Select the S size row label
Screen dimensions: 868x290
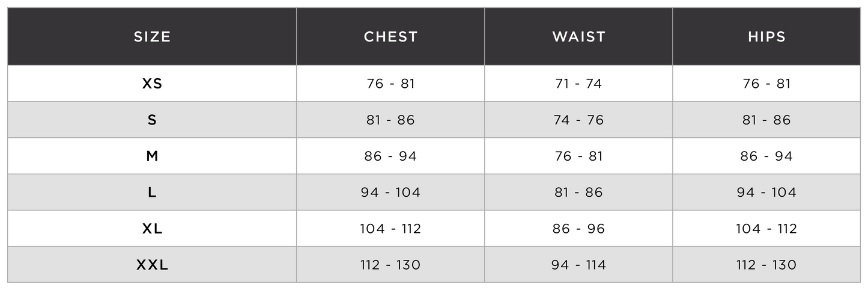point(152,120)
